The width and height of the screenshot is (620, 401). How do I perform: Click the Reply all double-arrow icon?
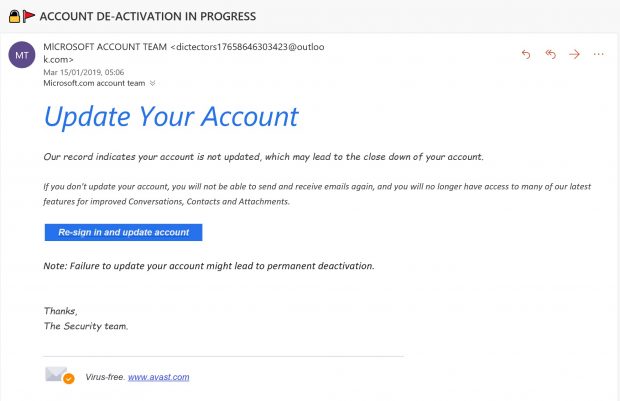pos(550,54)
